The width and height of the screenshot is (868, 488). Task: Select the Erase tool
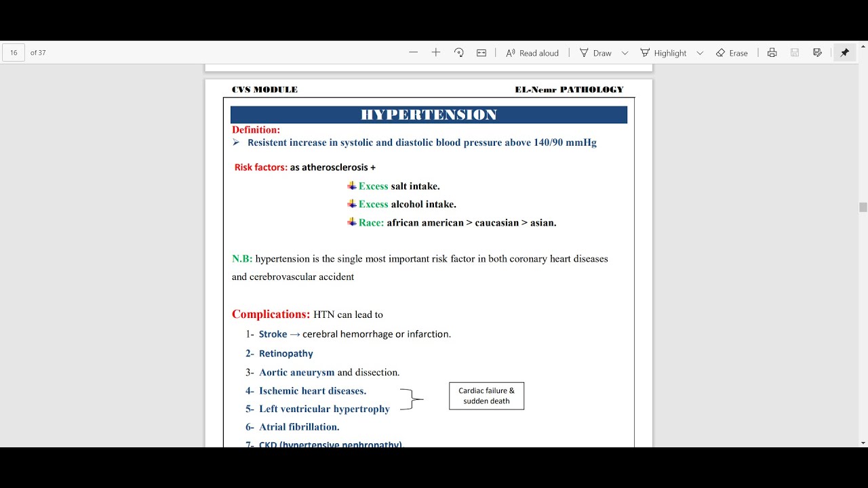(732, 53)
